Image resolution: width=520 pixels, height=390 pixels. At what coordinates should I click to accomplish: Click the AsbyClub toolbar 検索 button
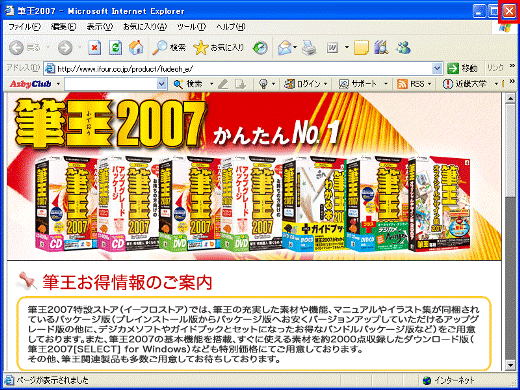tap(188, 84)
